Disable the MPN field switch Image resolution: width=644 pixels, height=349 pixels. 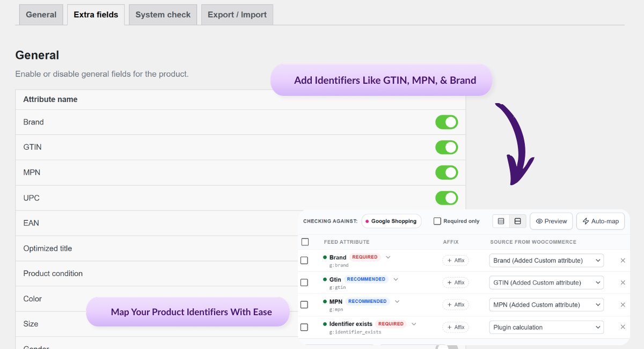click(447, 172)
